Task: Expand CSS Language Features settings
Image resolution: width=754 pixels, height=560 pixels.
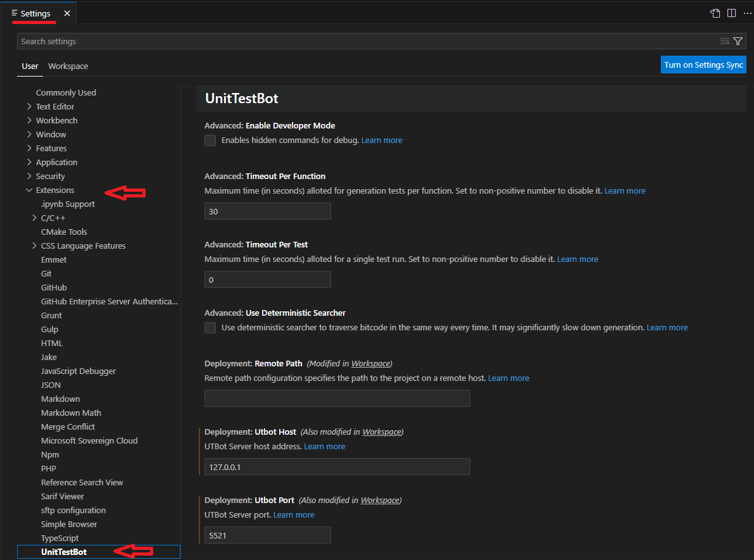Action: point(34,246)
